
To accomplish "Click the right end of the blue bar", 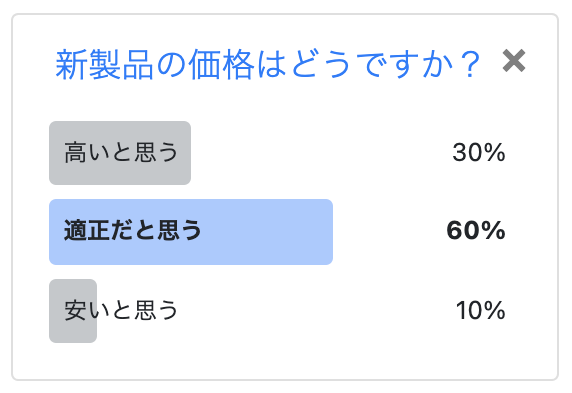I will [x=328, y=232].
